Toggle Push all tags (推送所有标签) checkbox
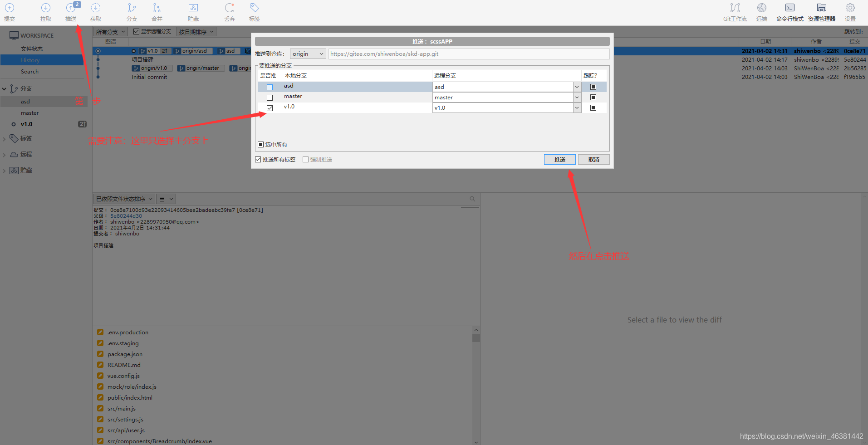Screen dimensions: 868x445 pos(258,159)
